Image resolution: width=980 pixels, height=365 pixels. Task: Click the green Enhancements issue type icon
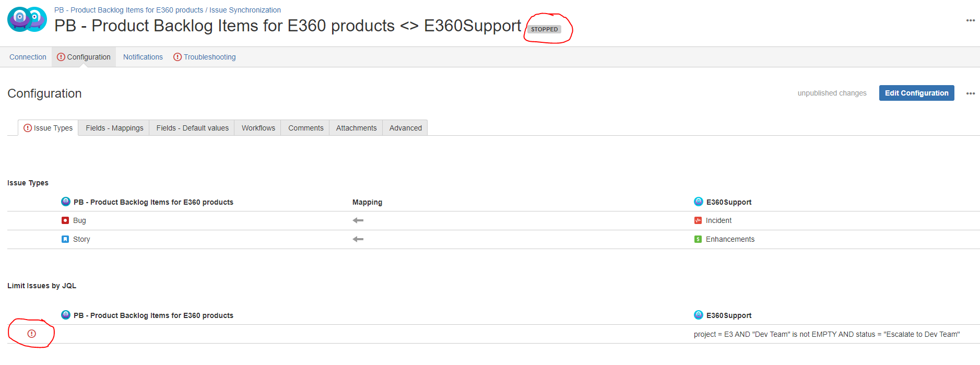coord(698,239)
